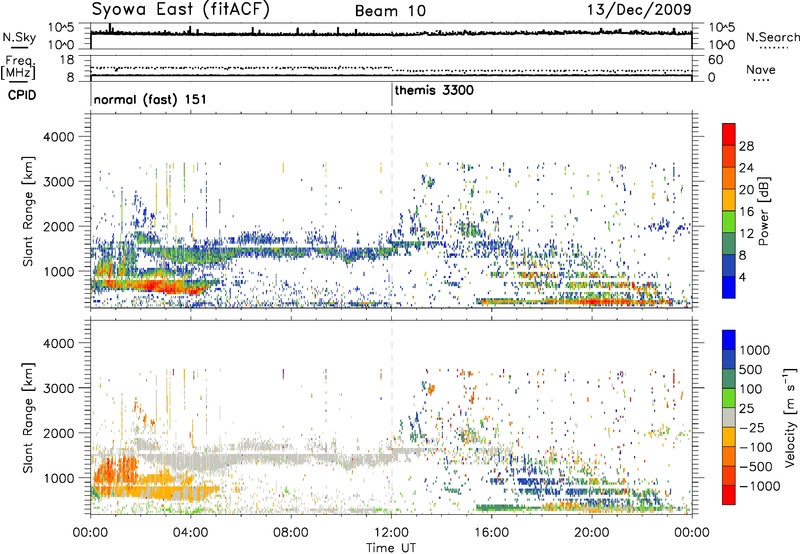The width and height of the screenshot is (800, 554).
Task: Click the 'Slant Range [km]' label of Power panel
Action: (29, 211)
